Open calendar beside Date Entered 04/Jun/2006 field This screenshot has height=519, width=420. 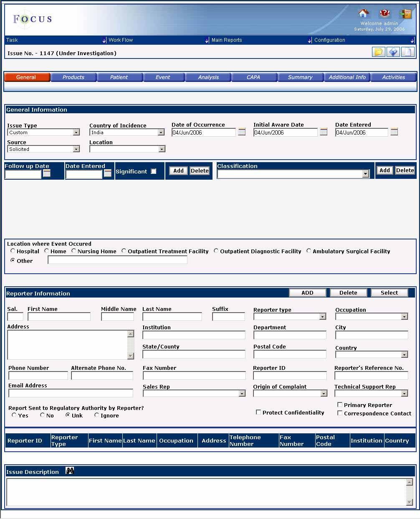pyautogui.click(x=394, y=132)
